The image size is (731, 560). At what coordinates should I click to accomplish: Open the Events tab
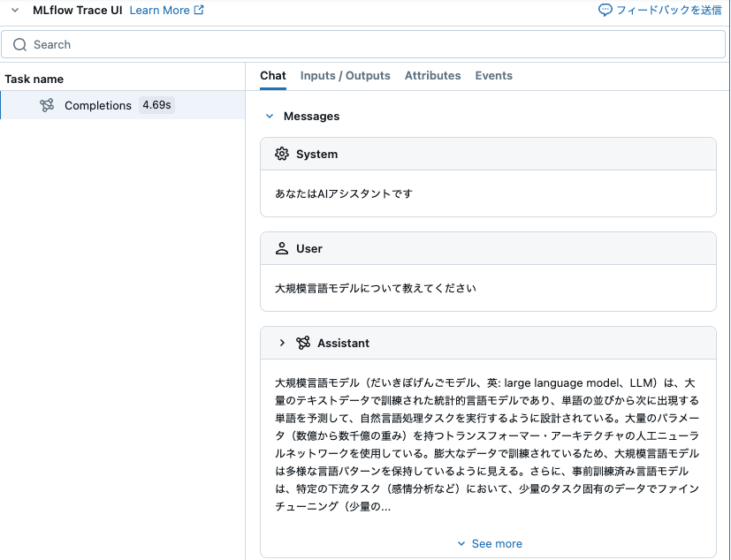pos(493,76)
